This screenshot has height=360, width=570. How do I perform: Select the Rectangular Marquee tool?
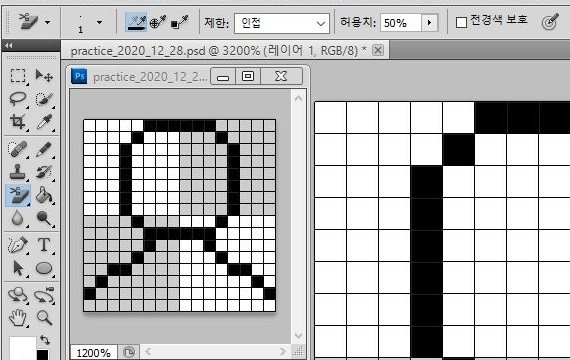pyautogui.click(x=18, y=76)
